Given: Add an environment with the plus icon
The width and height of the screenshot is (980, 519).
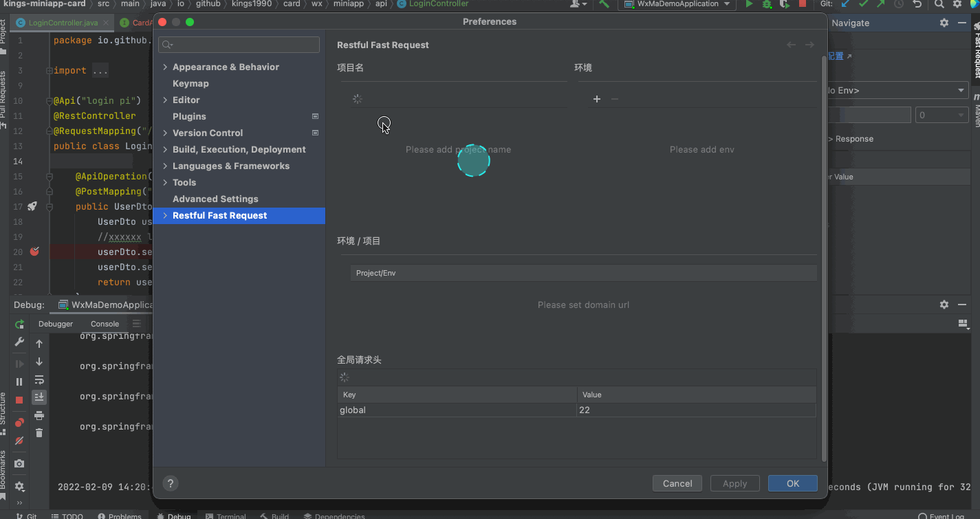Looking at the screenshot, I should click(x=596, y=99).
